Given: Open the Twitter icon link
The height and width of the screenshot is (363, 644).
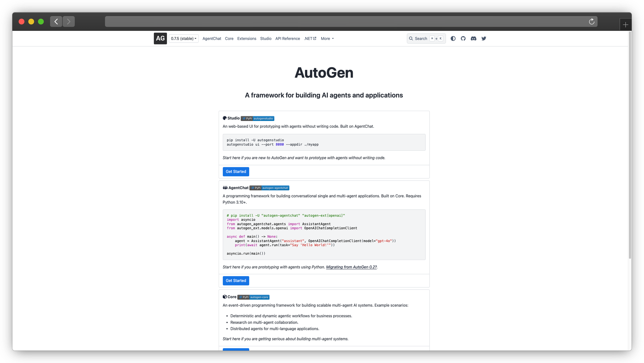Looking at the screenshot, I should click(484, 39).
